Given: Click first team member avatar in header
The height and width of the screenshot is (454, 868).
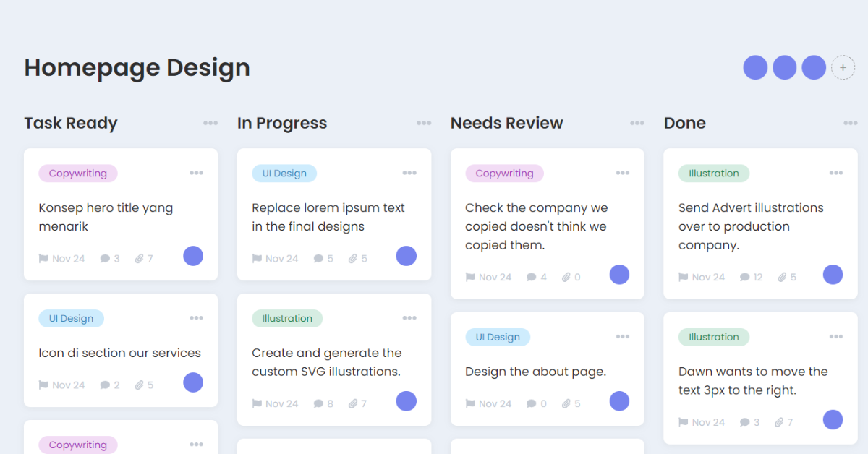Looking at the screenshot, I should click(755, 67).
